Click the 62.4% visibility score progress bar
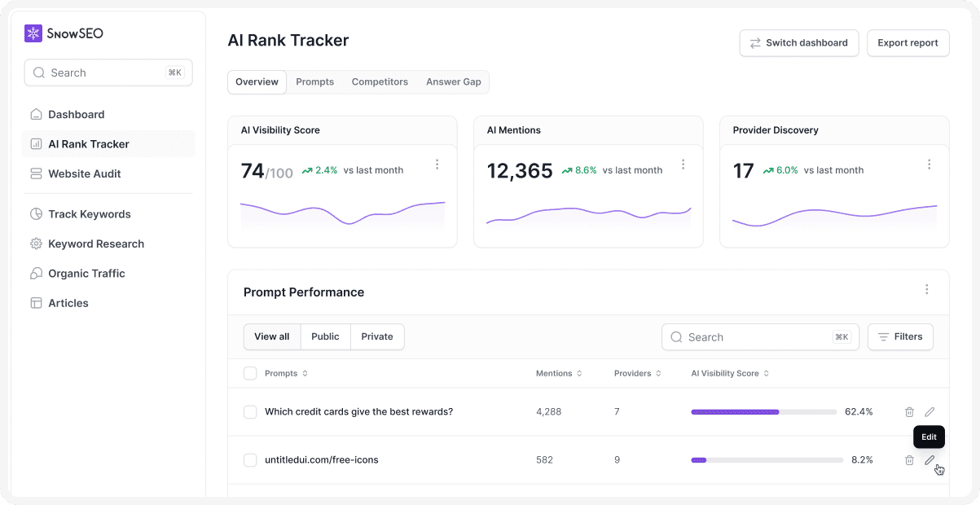The image size is (980, 505). pyautogui.click(x=766, y=411)
